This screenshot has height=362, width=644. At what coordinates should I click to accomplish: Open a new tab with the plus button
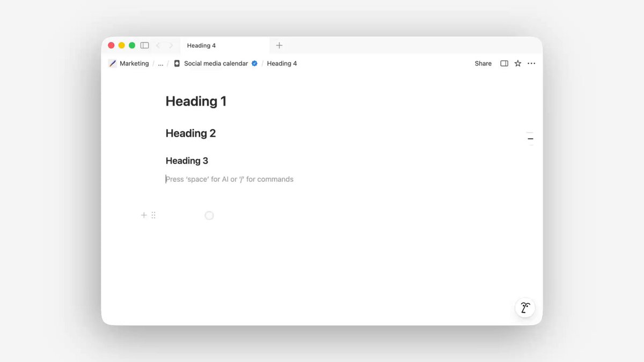pos(279,46)
